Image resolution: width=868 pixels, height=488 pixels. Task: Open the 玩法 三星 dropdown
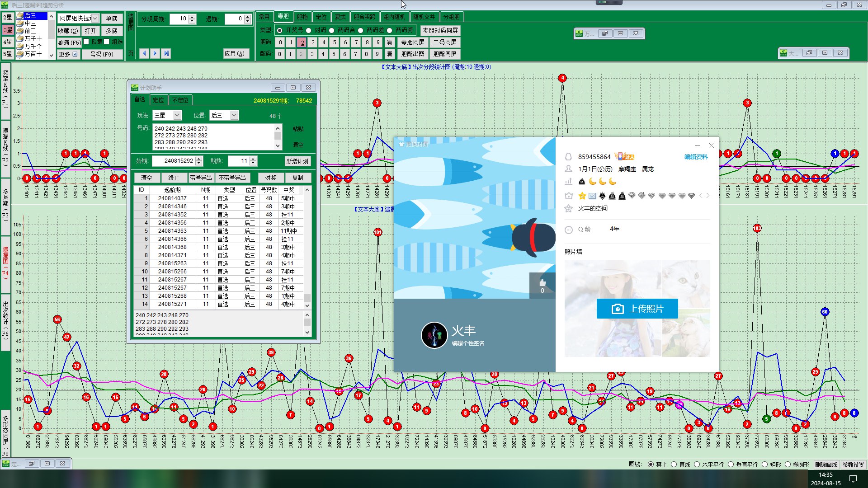coord(177,115)
